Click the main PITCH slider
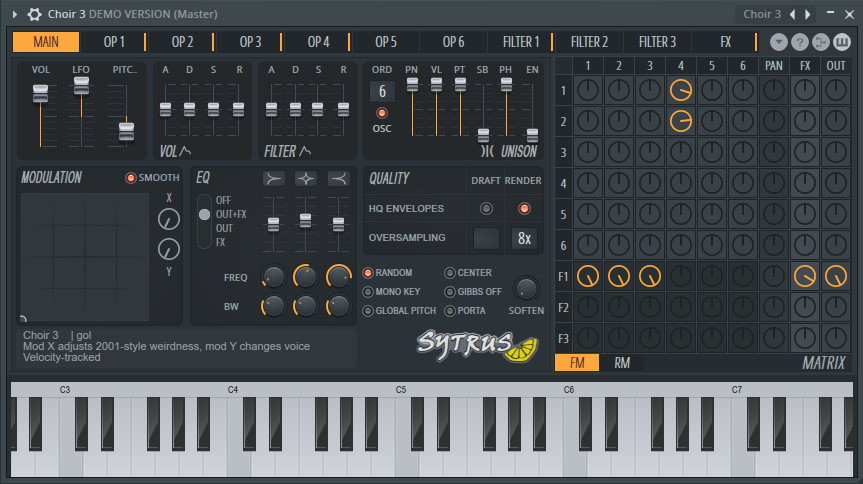863x484 pixels. [126, 115]
